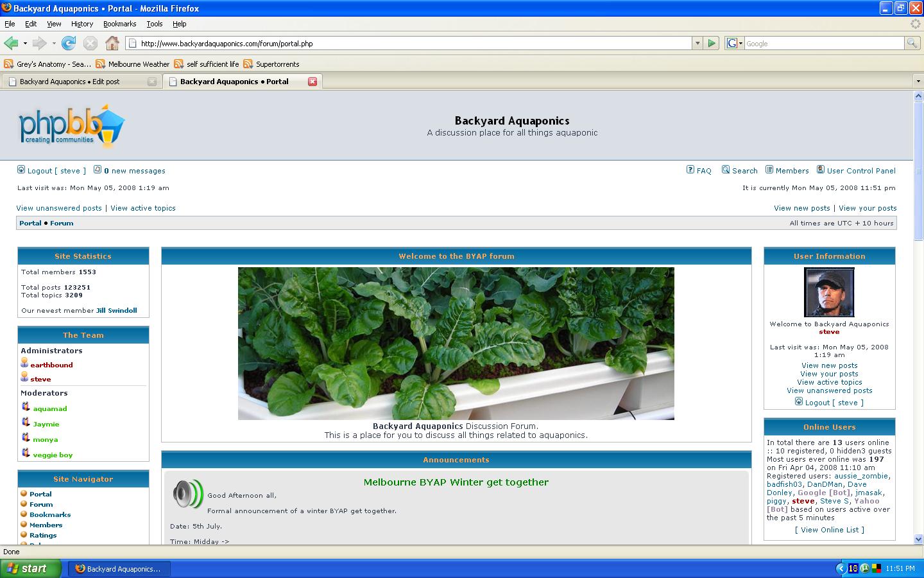Click the Home toolbar icon
This screenshot has height=578, width=924.
point(112,43)
